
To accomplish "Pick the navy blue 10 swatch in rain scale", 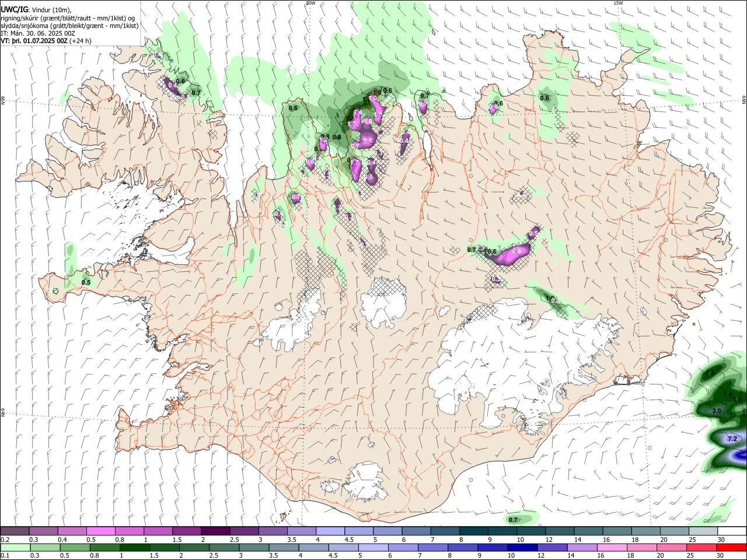I will coord(522,548).
